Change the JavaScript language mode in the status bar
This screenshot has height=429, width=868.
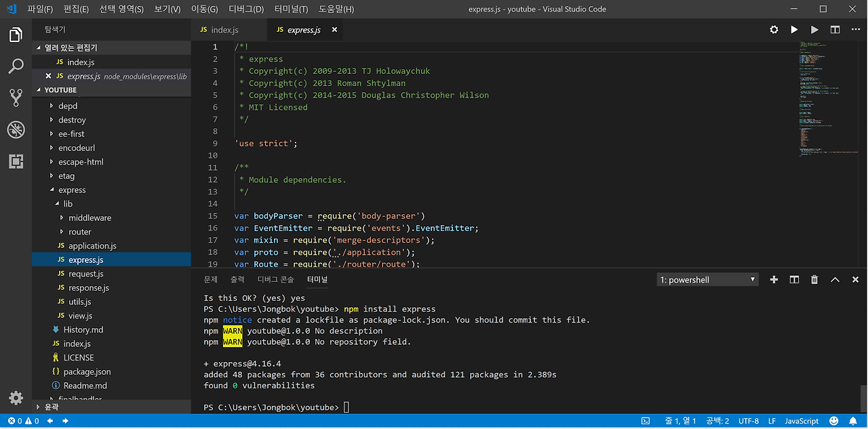[802, 421]
